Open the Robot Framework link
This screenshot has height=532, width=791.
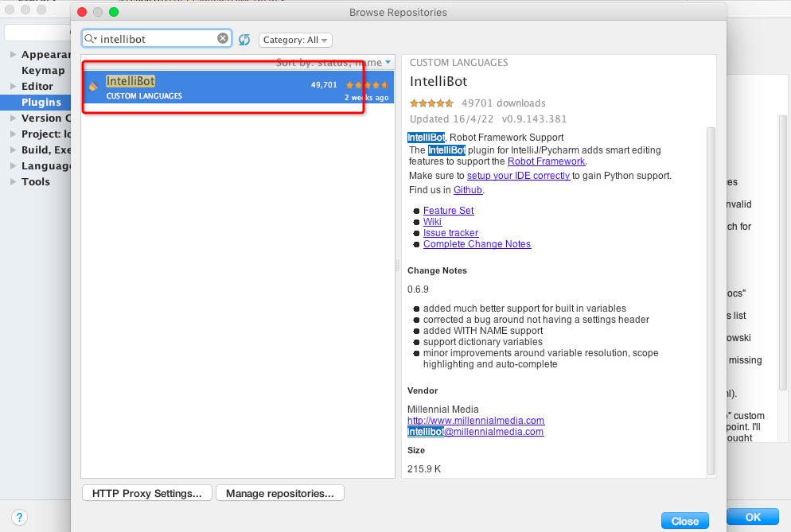coord(545,161)
